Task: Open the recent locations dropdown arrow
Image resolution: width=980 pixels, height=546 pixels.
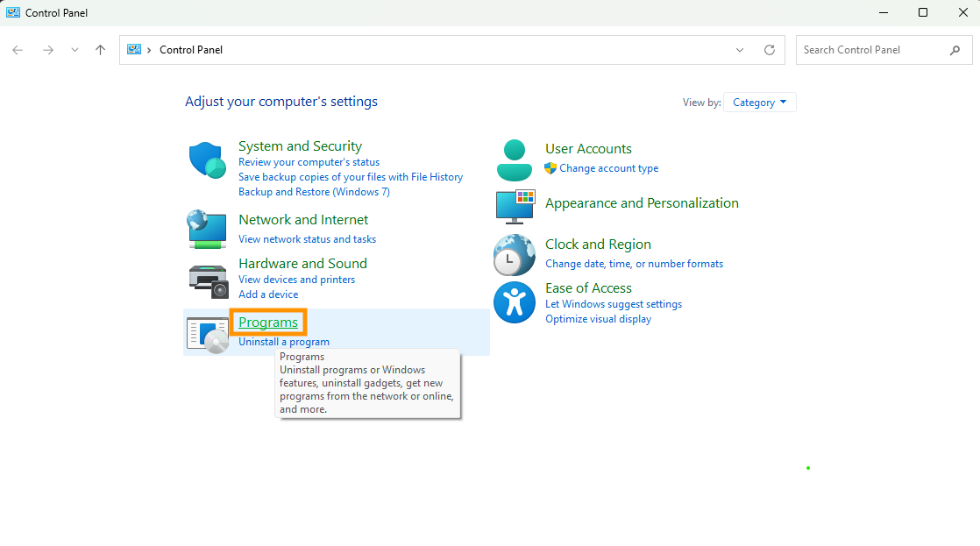Action: [75, 50]
